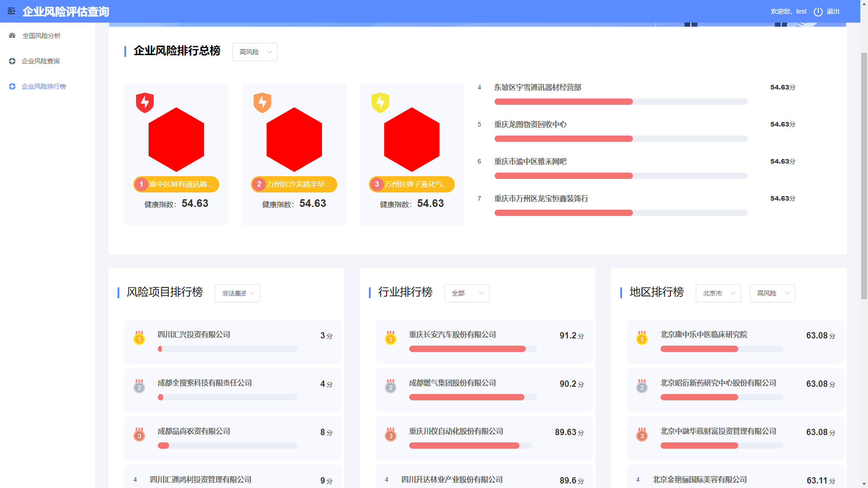Click progress bar under 北京康中乐中医临床研究院
Image resolution: width=868 pixels, height=488 pixels.
(722, 349)
